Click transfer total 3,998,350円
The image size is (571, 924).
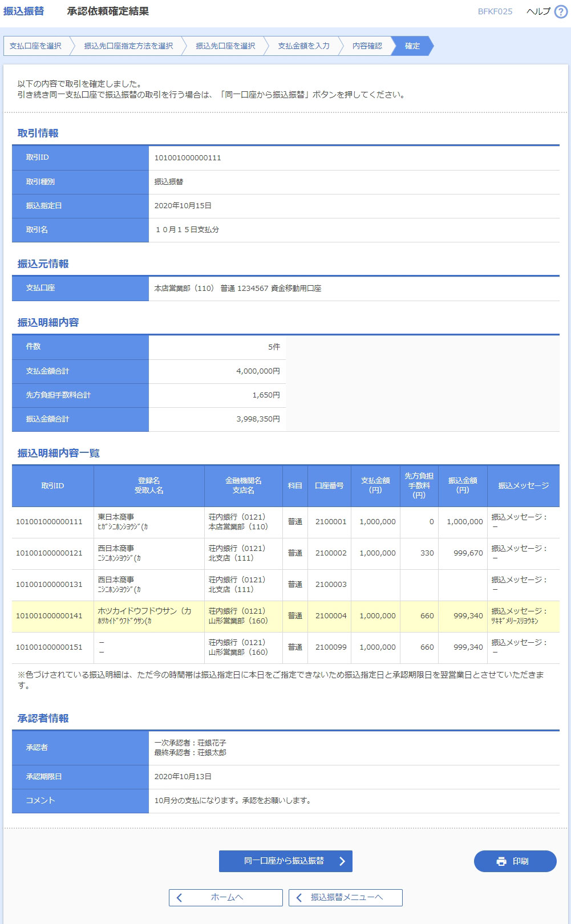pyautogui.click(x=258, y=419)
